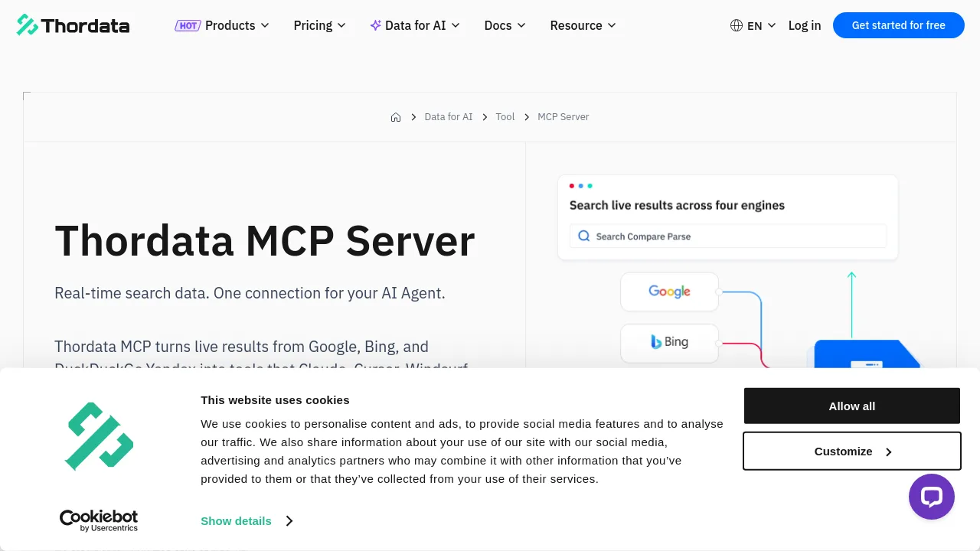The image size is (980, 551).
Task: Click the Bing engine card
Action: pyautogui.click(x=670, y=343)
